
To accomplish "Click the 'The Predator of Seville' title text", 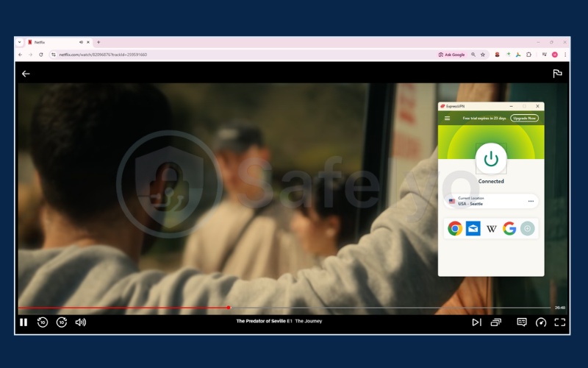I will click(x=261, y=321).
